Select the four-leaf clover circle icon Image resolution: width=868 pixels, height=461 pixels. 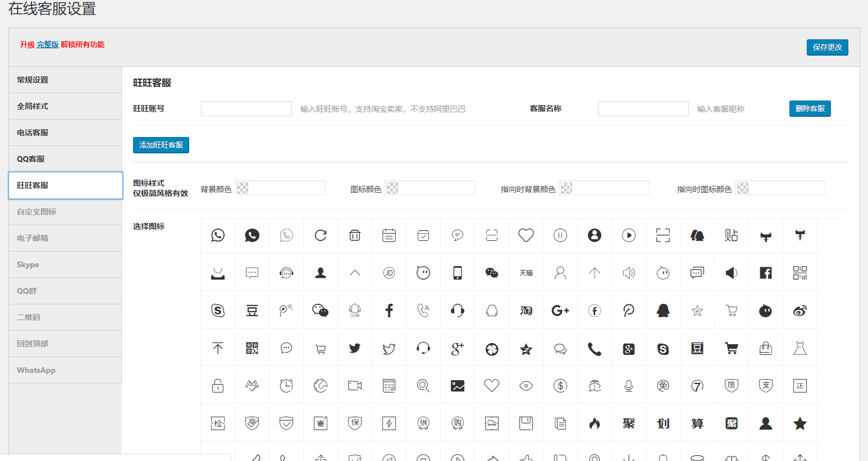(492, 348)
